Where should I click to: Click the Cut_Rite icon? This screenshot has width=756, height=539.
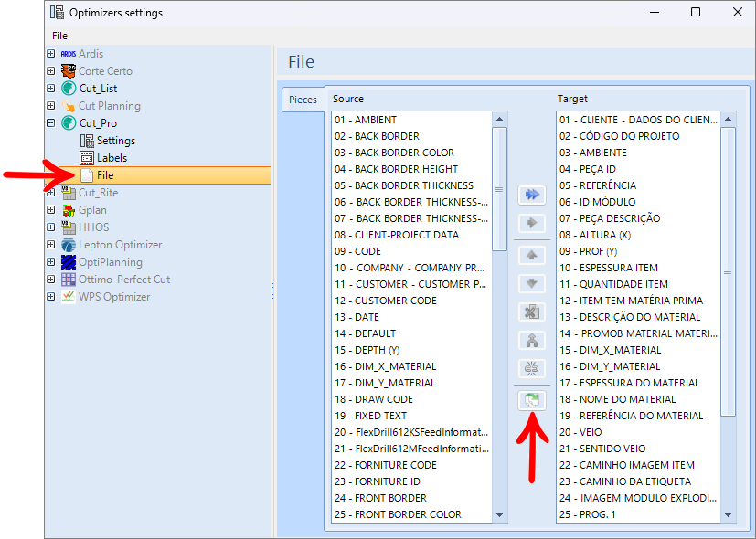coord(69,193)
